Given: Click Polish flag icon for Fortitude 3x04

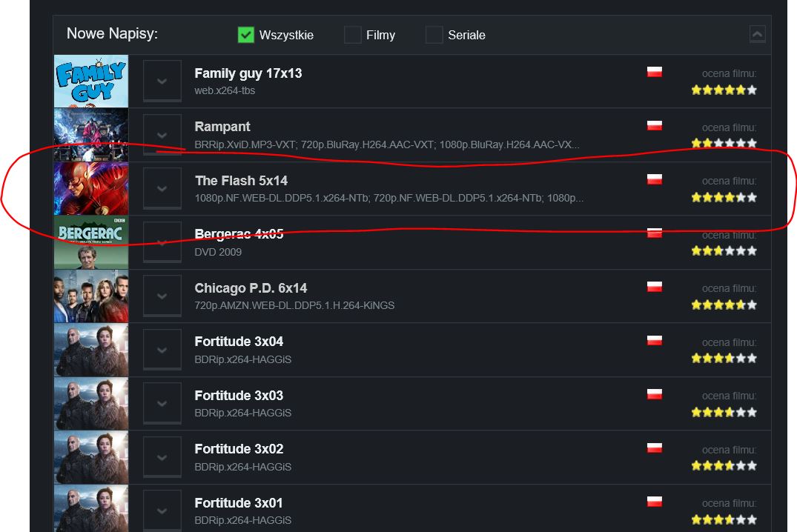Looking at the screenshot, I should click(x=655, y=340).
